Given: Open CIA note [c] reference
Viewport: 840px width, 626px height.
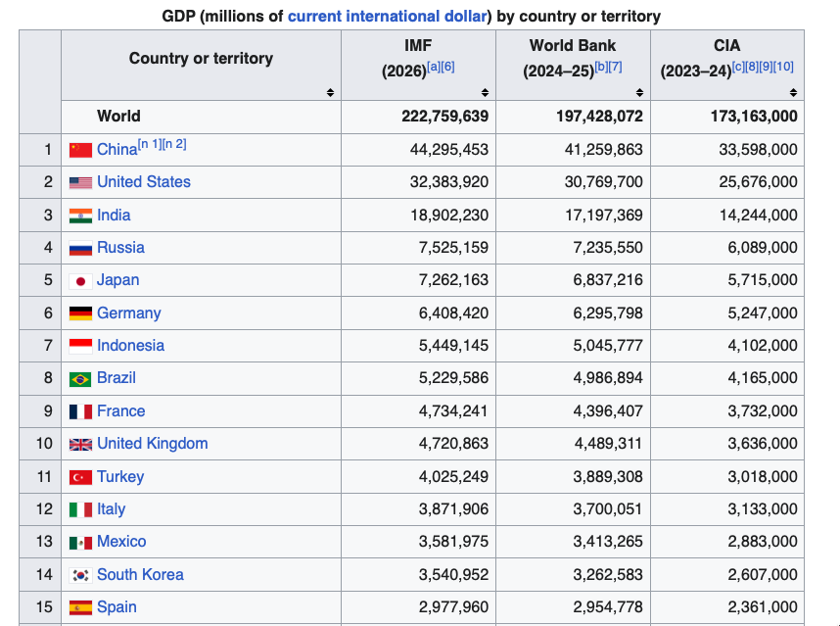Looking at the screenshot, I should [739, 67].
